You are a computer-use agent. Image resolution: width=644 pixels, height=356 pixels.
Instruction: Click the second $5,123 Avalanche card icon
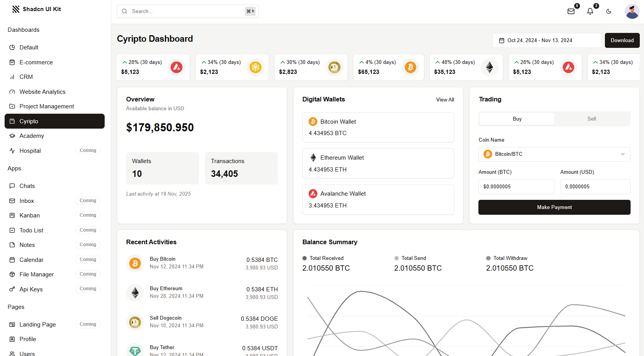pos(568,67)
